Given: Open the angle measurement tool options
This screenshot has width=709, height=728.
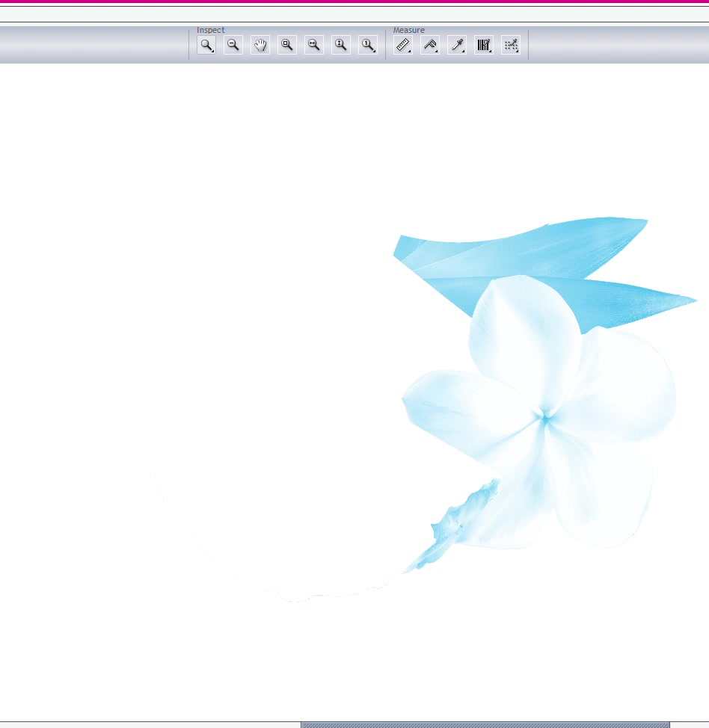Looking at the screenshot, I should click(430, 46).
